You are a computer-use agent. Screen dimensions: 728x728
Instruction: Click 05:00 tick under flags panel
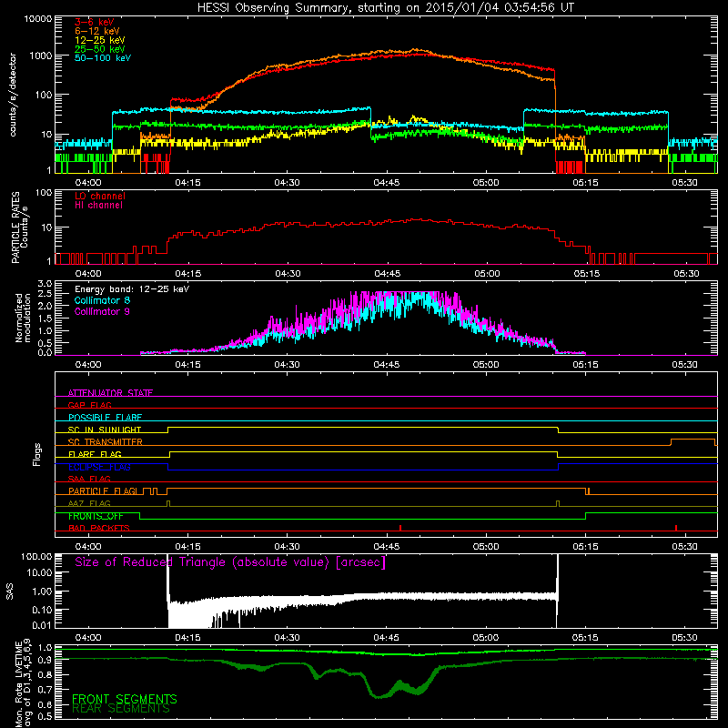point(486,547)
